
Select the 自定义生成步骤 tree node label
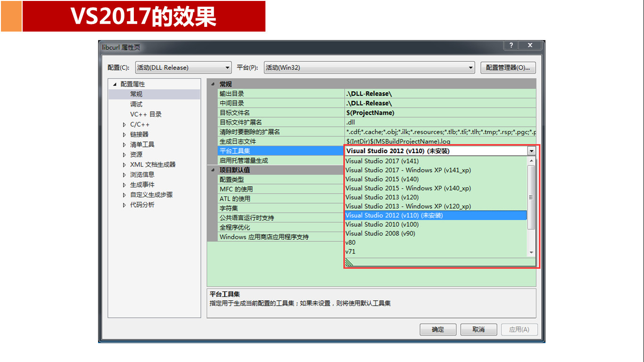point(151,195)
